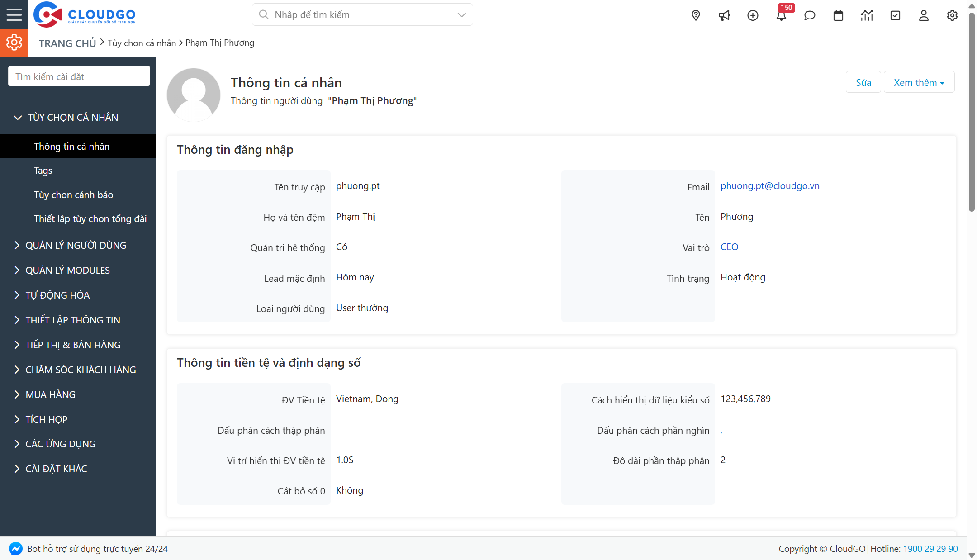Open the chat messages icon

810,15
